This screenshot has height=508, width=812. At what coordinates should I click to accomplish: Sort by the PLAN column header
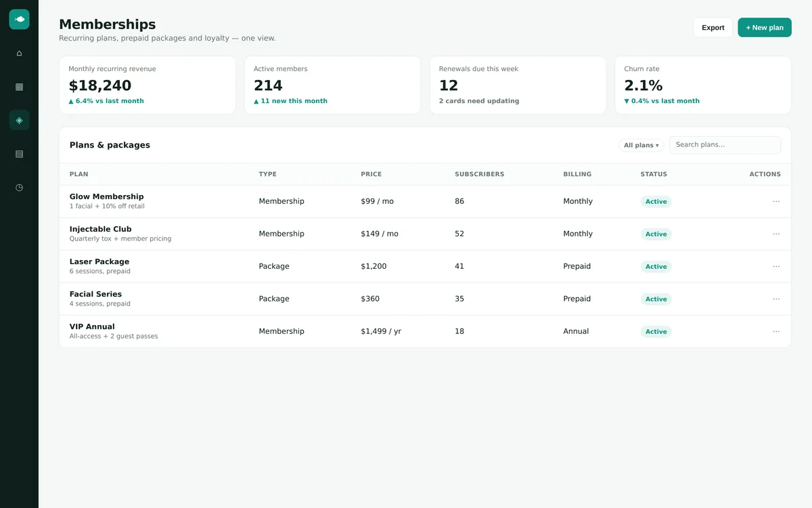[79, 174]
